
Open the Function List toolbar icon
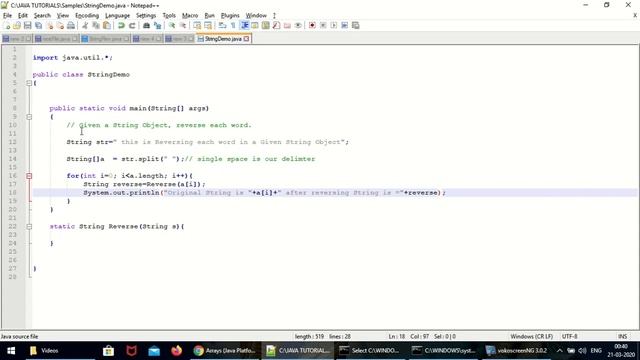[276, 25]
